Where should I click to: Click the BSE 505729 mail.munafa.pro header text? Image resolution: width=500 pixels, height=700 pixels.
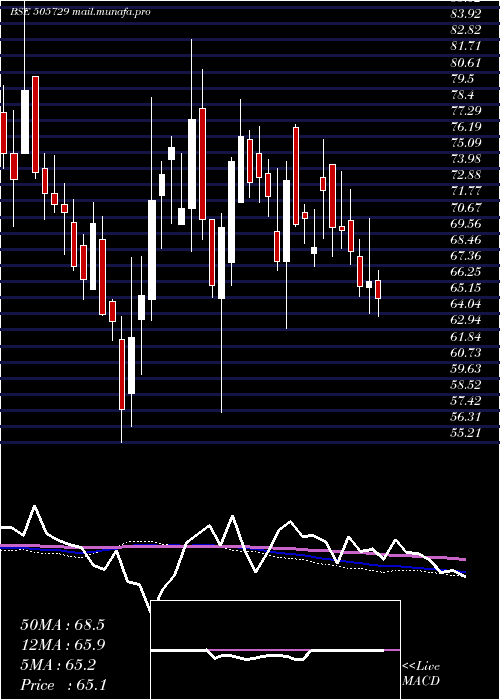(80, 12)
